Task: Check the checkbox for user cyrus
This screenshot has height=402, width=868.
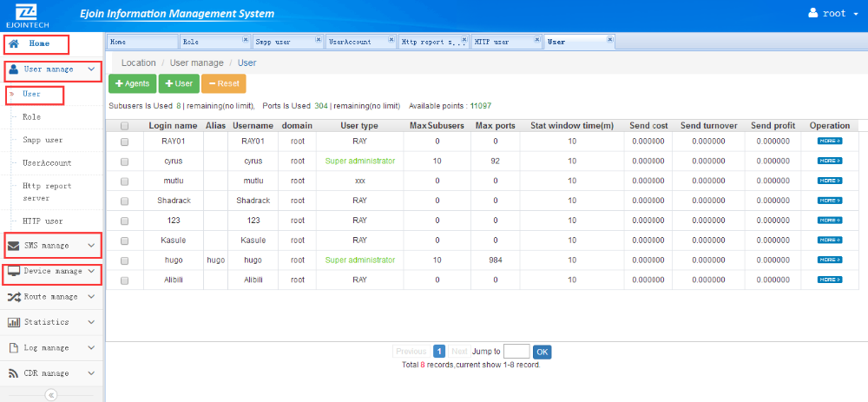Action: coord(124,161)
